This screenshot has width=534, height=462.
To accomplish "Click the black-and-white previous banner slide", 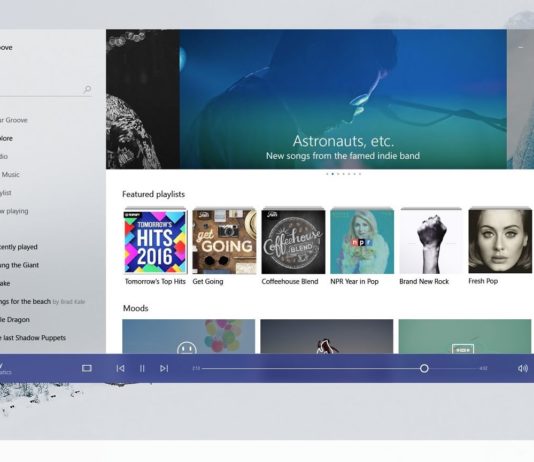I will [143, 99].
